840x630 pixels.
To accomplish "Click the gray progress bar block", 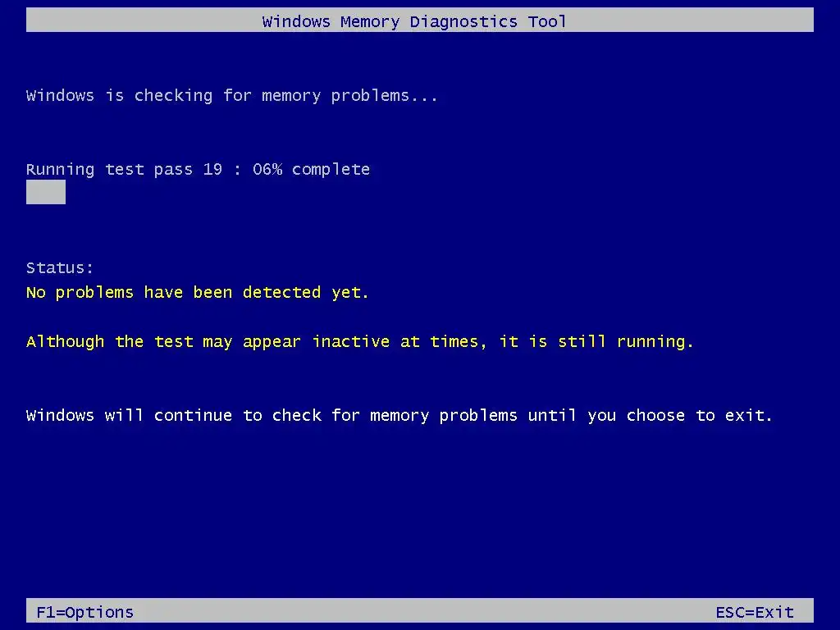I will (x=46, y=192).
